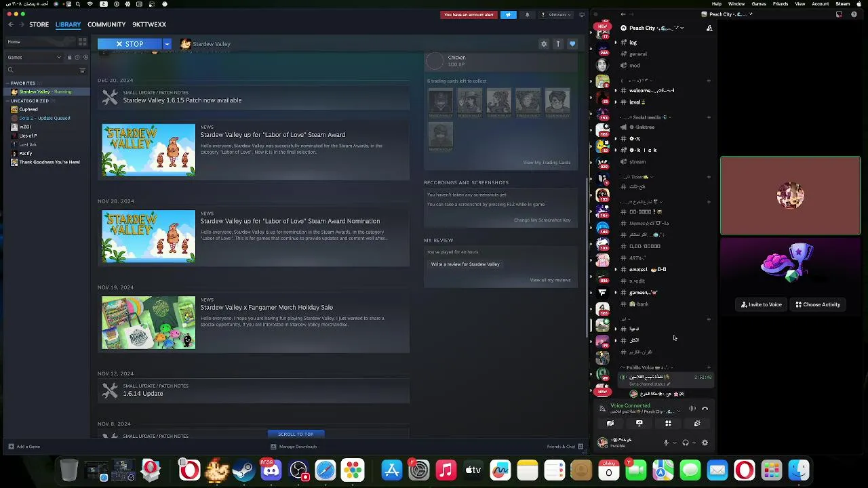Add channel to Public Voice category
868x488 pixels.
point(709,367)
